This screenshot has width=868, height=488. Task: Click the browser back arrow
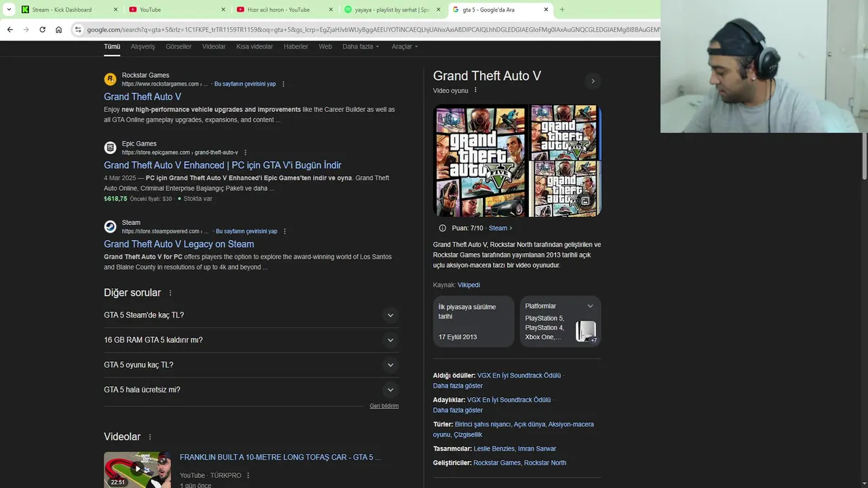click(9, 30)
